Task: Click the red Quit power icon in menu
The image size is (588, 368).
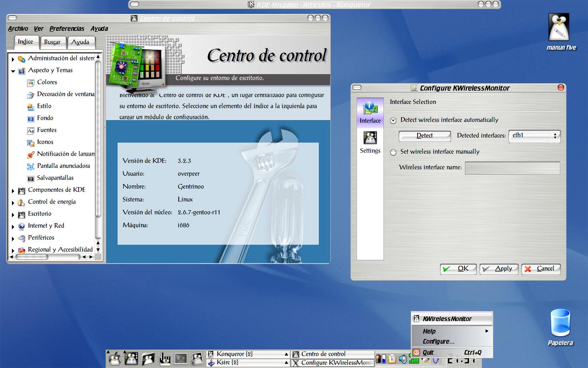Action: pyautogui.click(x=416, y=352)
